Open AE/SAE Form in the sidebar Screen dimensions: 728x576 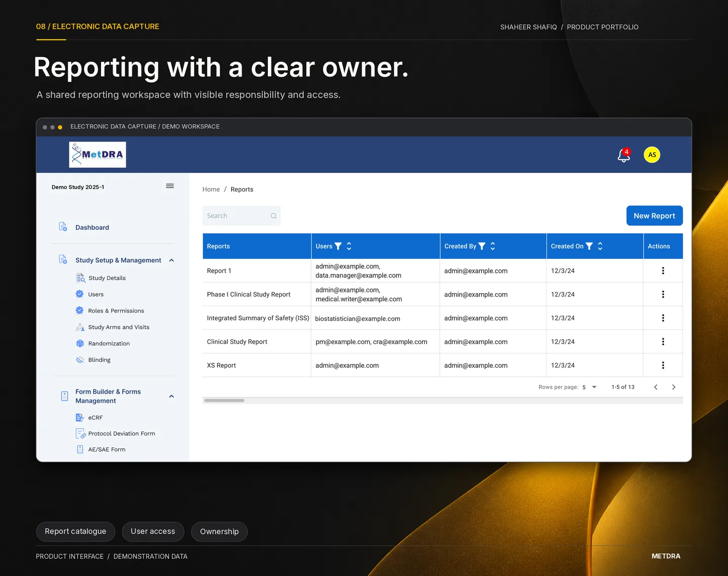(x=107, y=449)
